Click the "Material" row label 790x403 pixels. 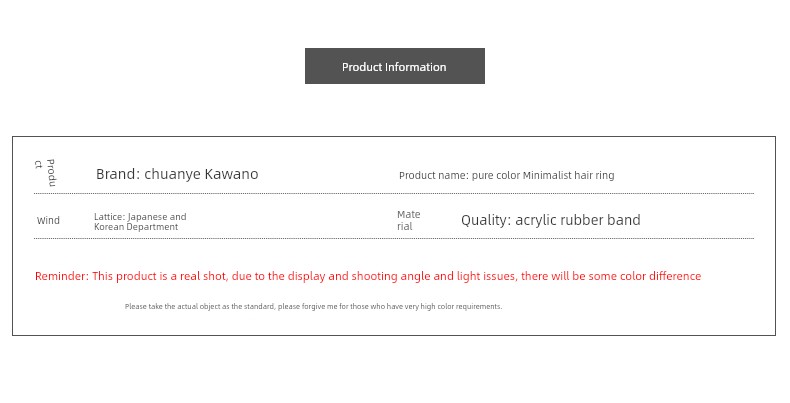point(408,220)
